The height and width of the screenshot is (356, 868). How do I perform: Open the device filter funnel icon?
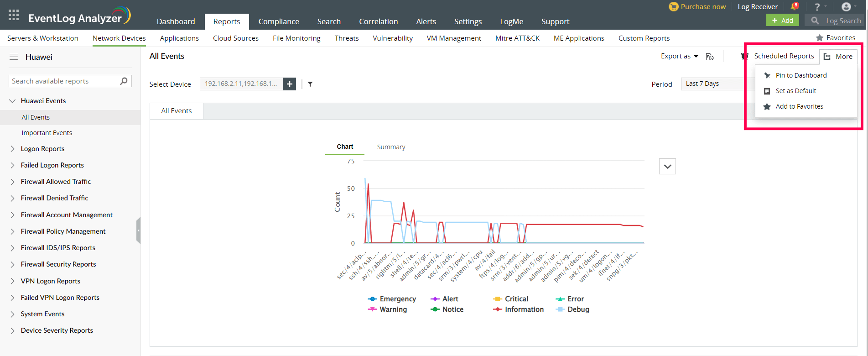tap(310, 84)
